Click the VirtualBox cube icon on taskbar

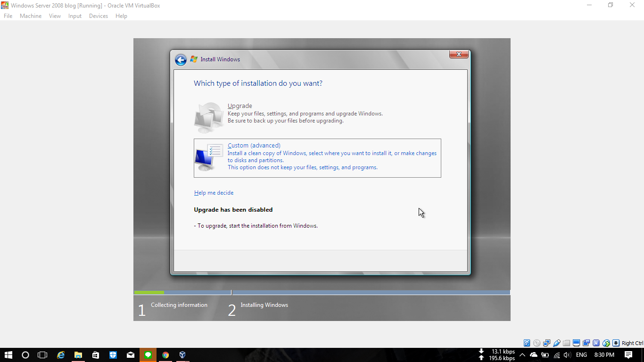pos(182,355)
